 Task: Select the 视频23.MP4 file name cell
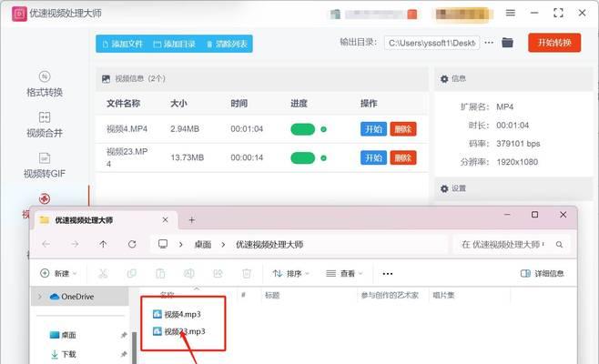click(x=127, y=157)
